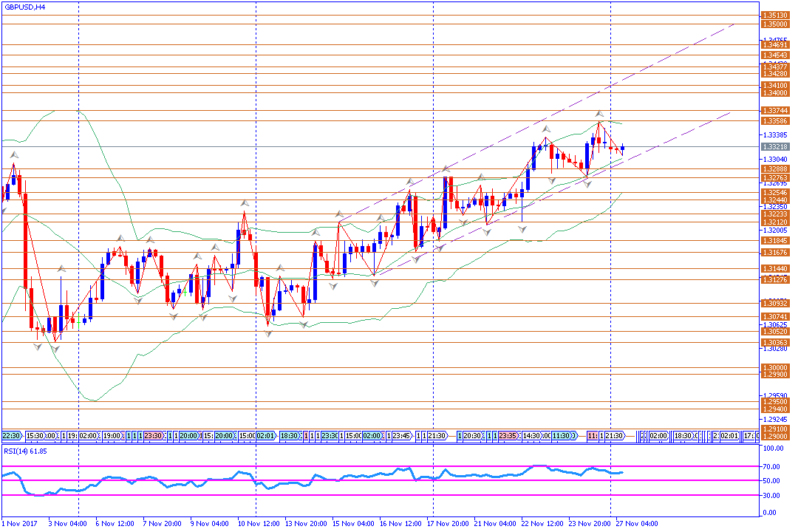Choose the 1.32233 price label

tap(774, 214)
